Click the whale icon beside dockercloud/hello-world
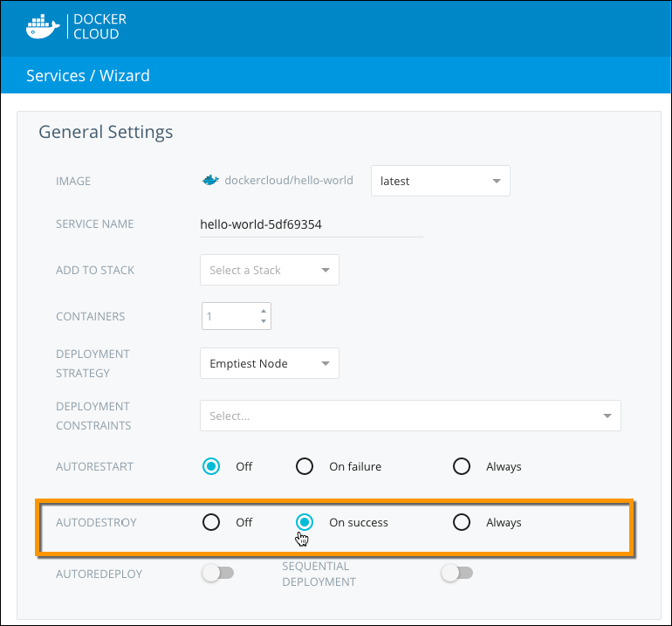Screen dimensions: 672x626 [210, 181]
